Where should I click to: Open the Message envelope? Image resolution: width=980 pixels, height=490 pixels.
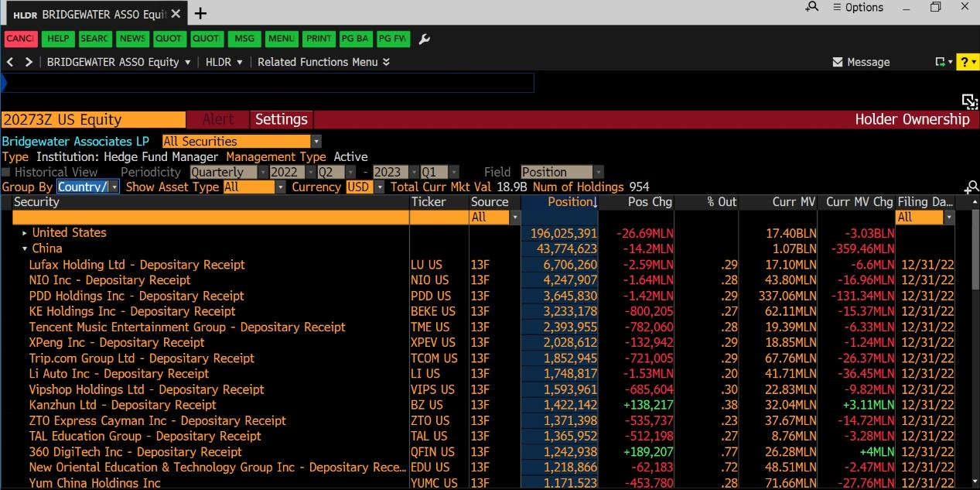click(861, 62)
